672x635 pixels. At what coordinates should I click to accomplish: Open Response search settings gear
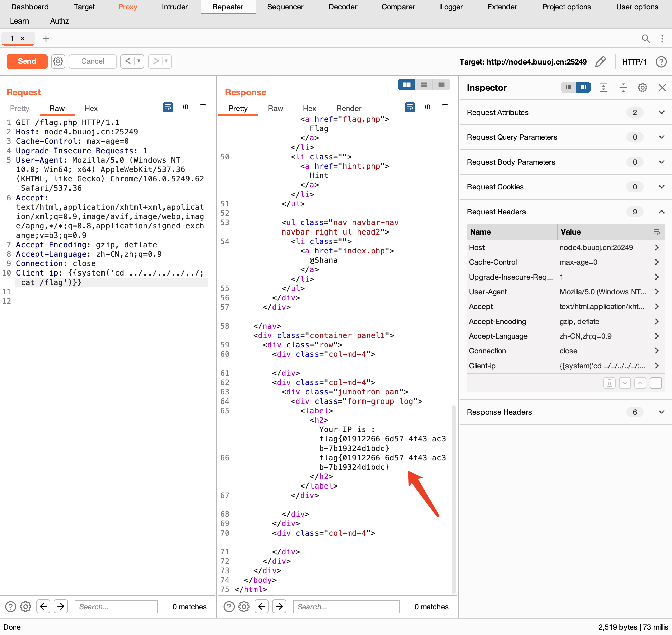(x=244, y=606)
